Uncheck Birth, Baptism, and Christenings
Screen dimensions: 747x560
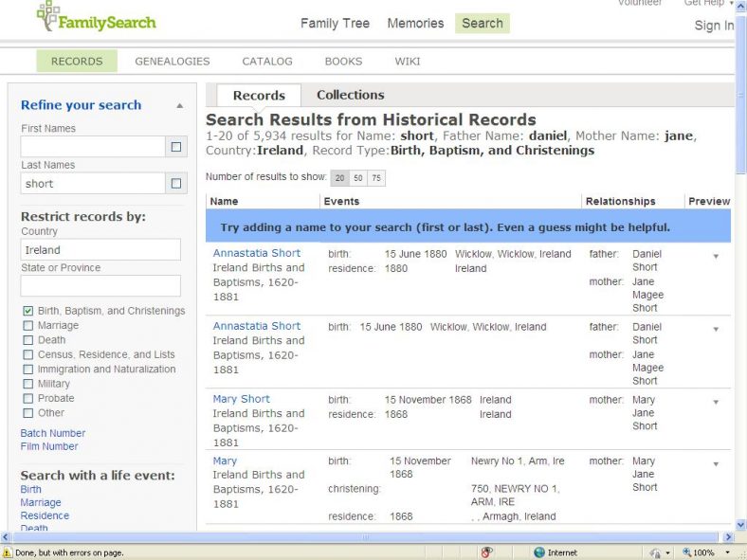28,311
